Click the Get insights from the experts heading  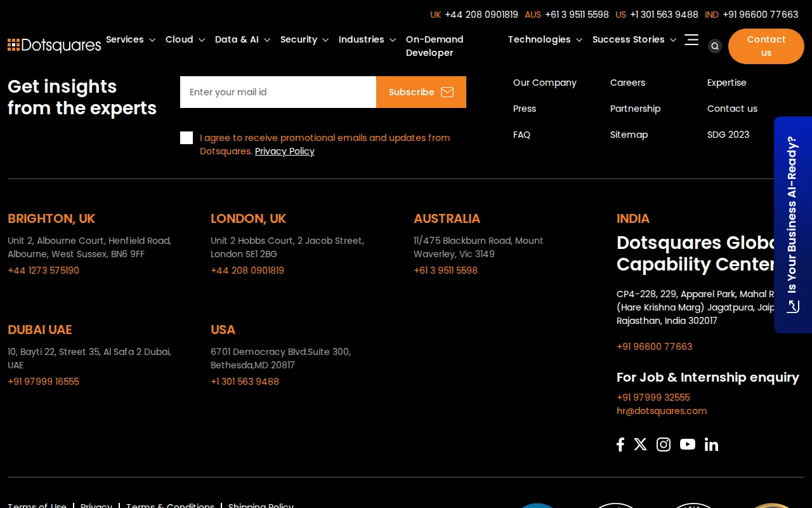(x=82, y=97)
